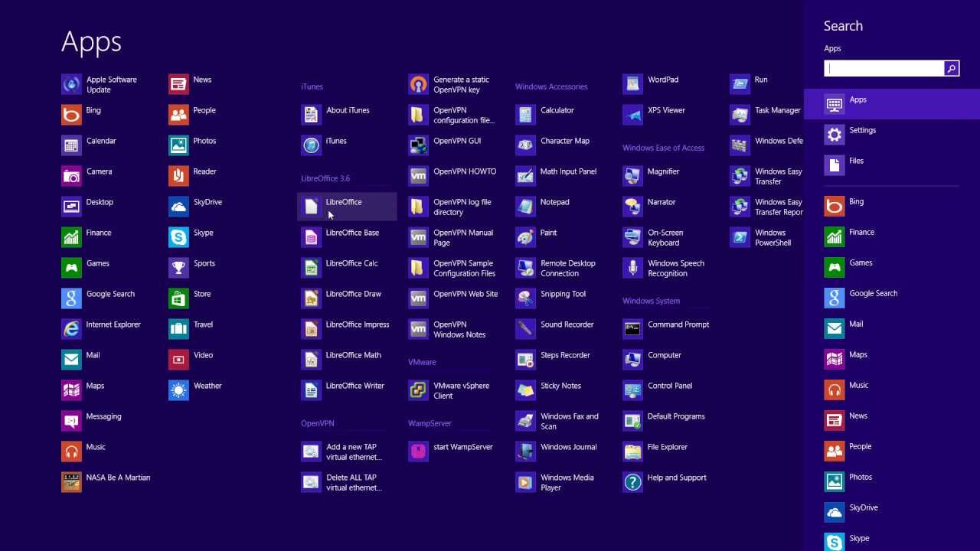
Task: Open Remote Desktop Connection icon
Action: point(525,268)
